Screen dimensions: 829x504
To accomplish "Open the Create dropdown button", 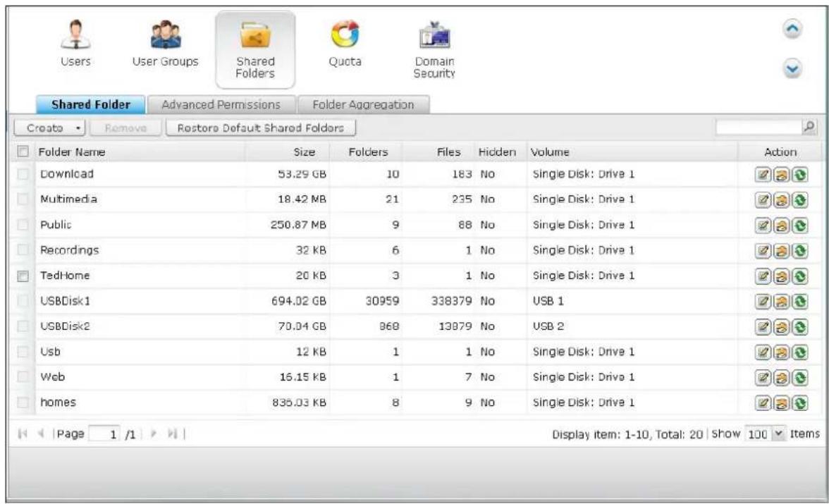I will tap(49, 128).
